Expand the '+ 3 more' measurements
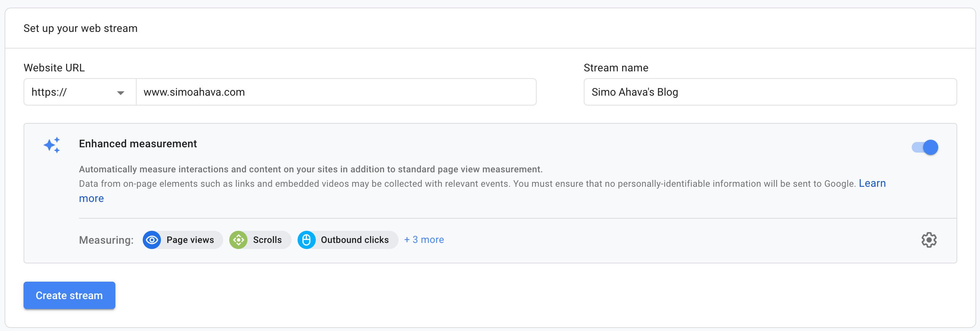 (x=424, y=240)
